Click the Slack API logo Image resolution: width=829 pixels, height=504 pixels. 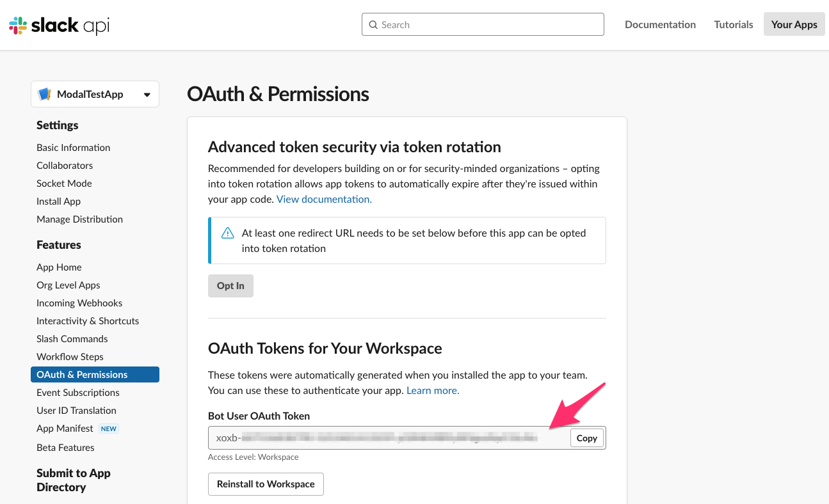point(58,25)
